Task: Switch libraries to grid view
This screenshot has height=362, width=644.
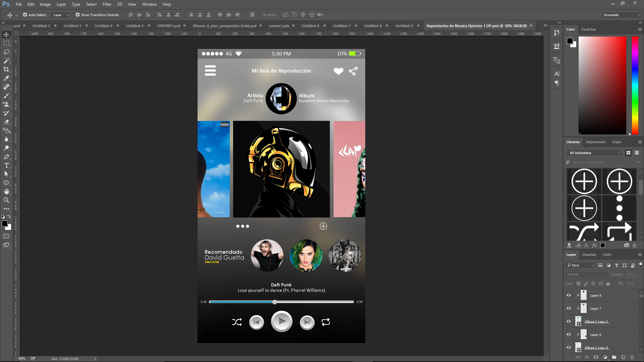Action: click(629, 153)
